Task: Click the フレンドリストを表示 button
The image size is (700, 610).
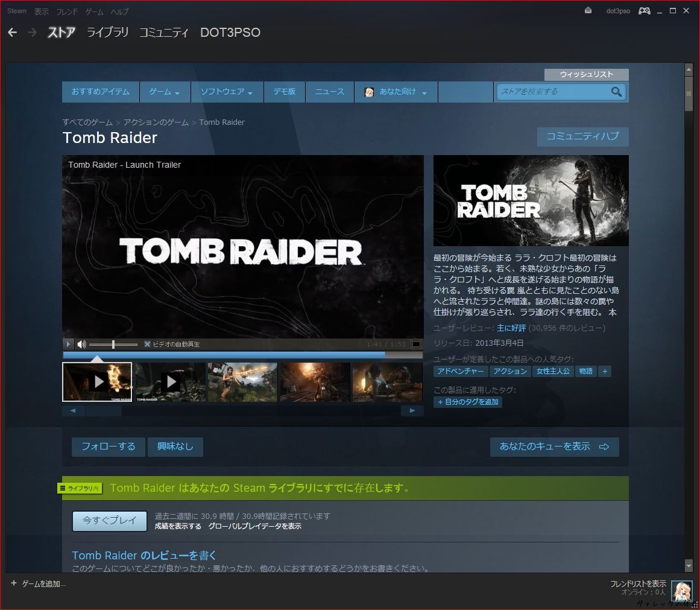Action: [638, 584]
